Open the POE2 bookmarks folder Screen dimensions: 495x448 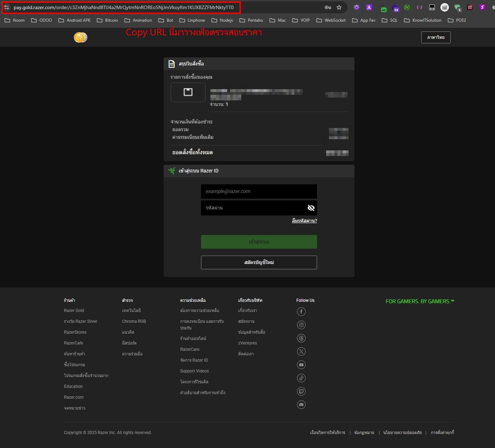pos(457,20)
